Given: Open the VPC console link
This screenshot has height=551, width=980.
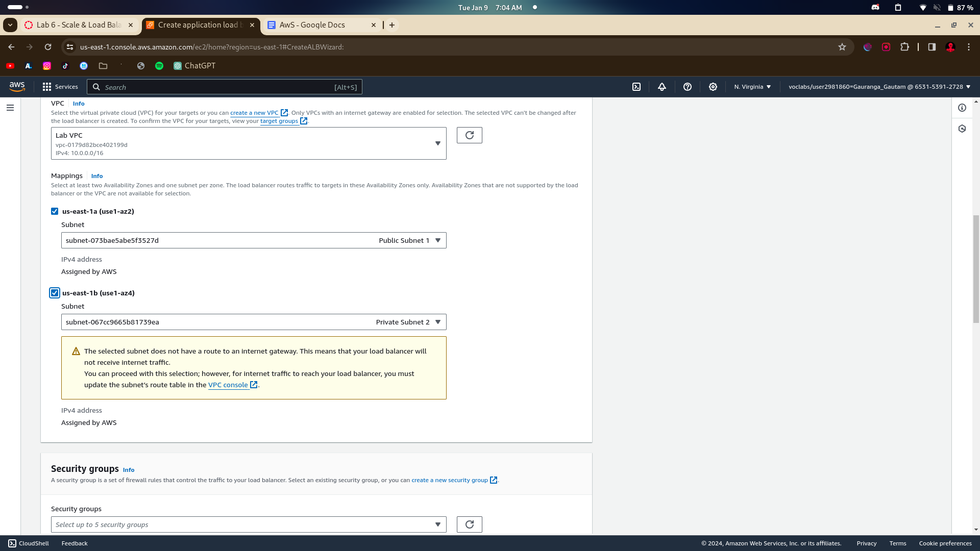Looking at the screenshot, I should 228,385.
